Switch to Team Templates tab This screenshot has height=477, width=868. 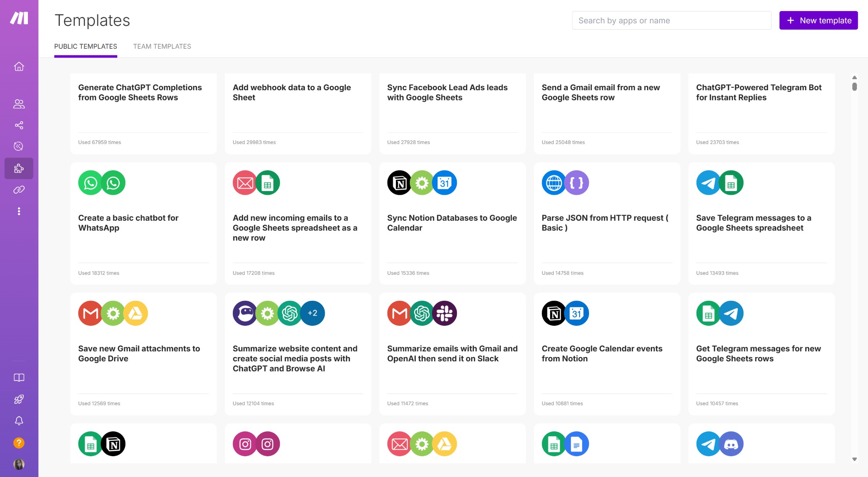[162, 47]
